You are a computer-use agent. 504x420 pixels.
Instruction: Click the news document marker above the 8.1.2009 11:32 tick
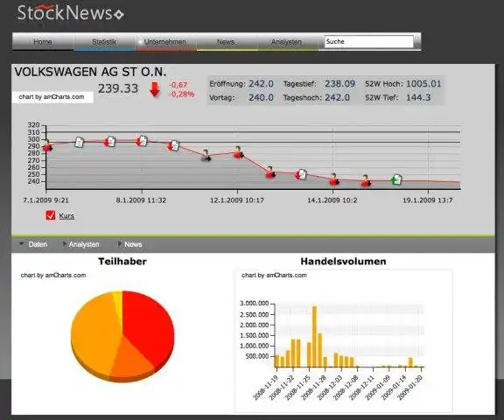coord(142,141)
